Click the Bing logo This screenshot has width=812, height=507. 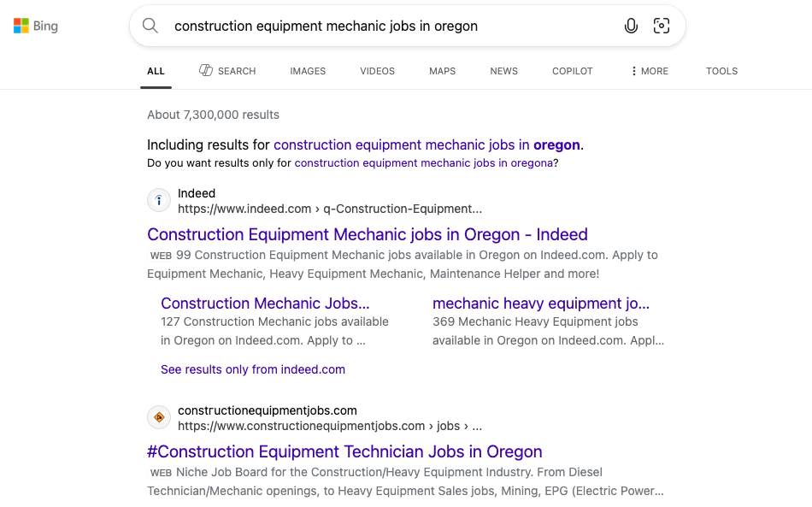(36, 26)
